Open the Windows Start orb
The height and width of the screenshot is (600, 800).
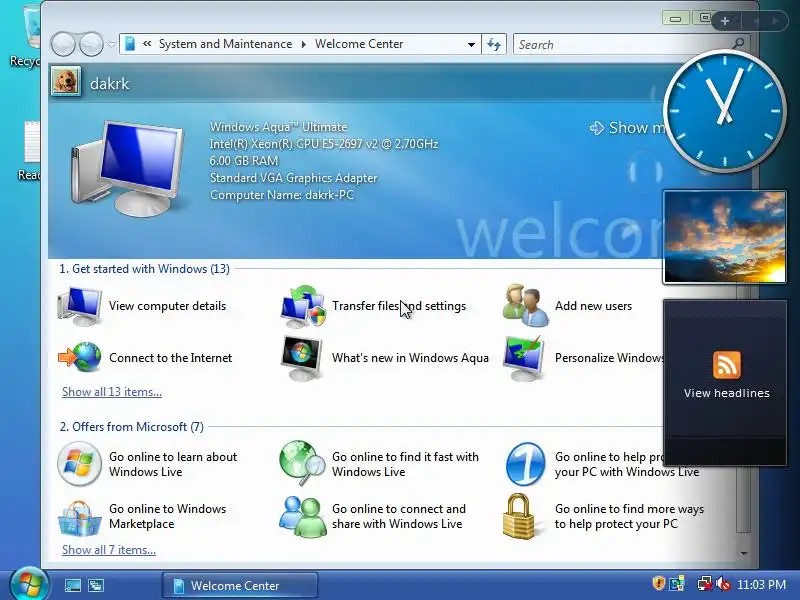click(29, 585)
